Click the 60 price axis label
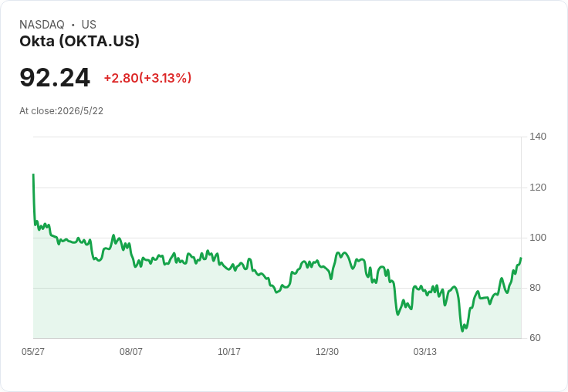 535,338
